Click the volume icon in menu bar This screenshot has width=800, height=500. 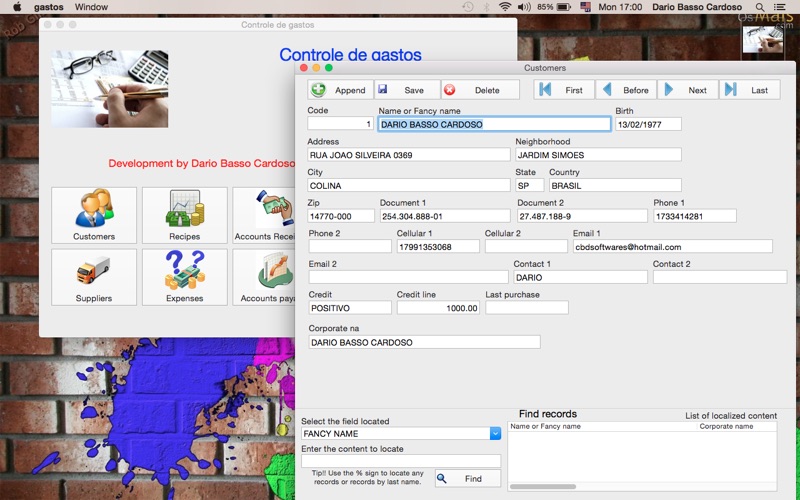coord(524,7)
